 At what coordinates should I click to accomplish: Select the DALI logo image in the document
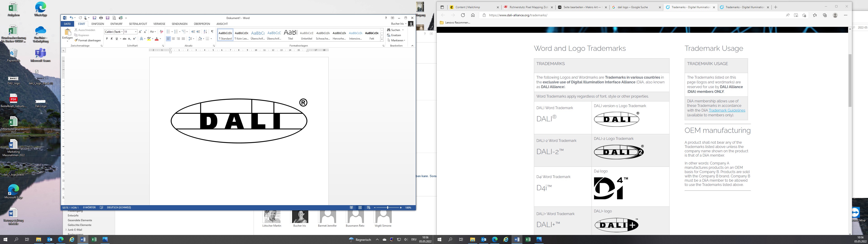[239, 121]
